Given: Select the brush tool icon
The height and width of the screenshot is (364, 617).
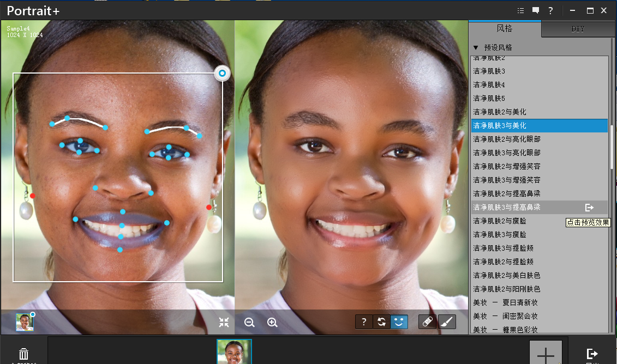Looking at the screenshot, I should [447, 322].
